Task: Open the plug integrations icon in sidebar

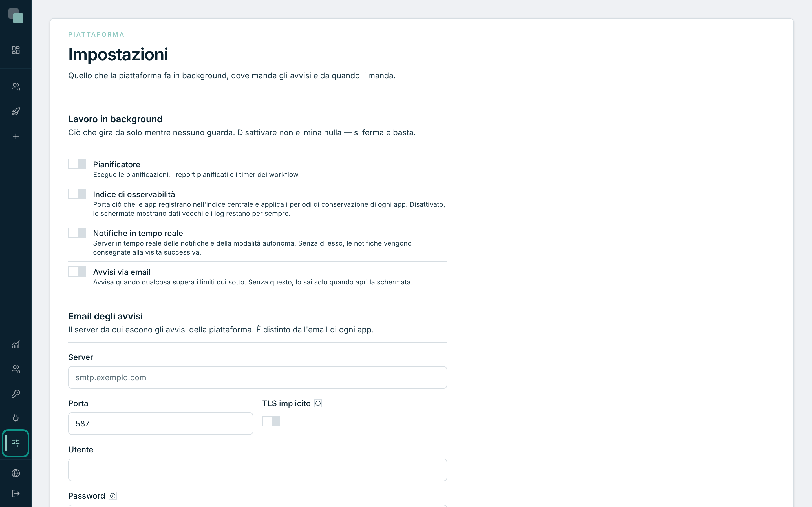Action: coord(16,418)
